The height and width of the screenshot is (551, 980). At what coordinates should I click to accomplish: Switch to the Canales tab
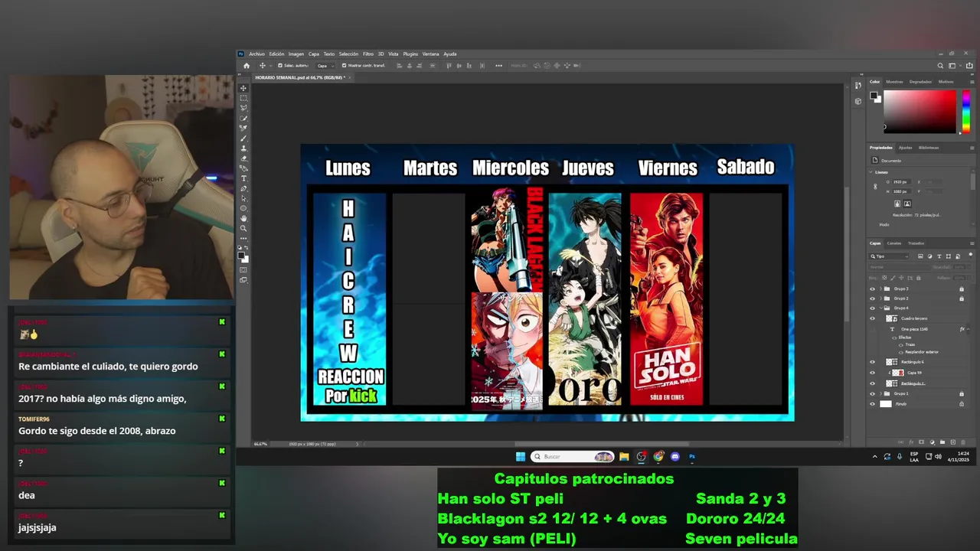click(894, 243)
